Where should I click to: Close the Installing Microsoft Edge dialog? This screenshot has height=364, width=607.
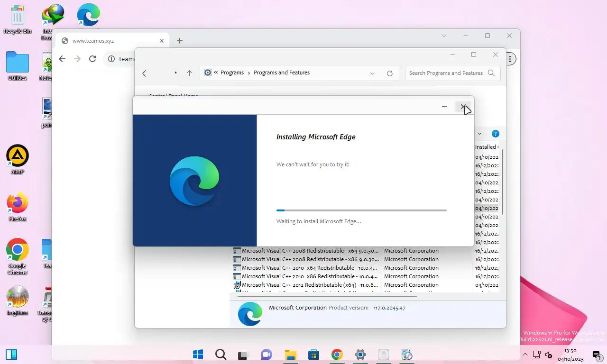point(463,107)
